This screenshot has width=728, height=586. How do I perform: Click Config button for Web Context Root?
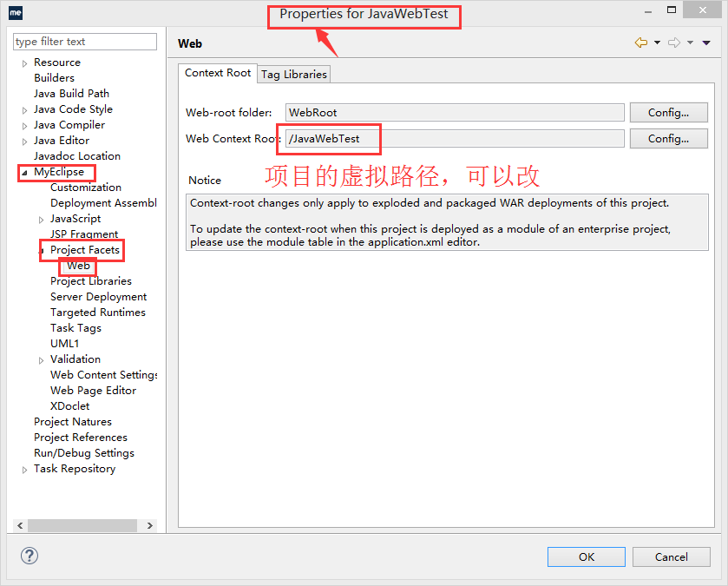pos(669,138)
